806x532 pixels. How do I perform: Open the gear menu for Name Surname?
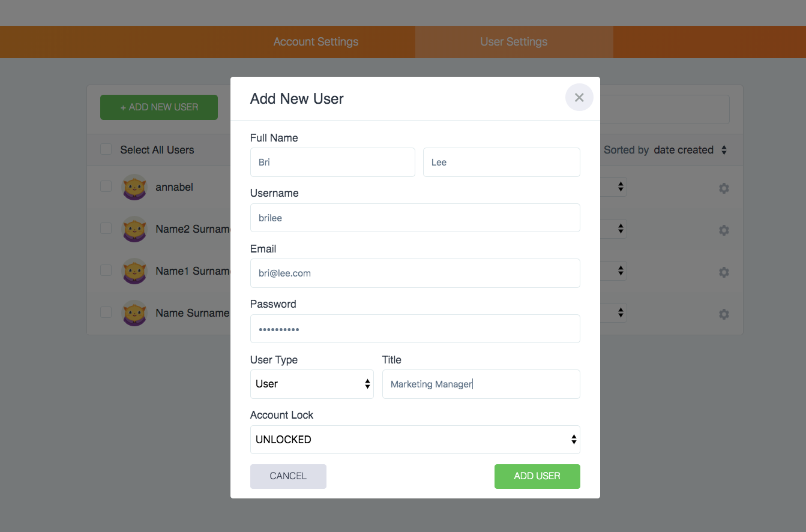[724, 314]
